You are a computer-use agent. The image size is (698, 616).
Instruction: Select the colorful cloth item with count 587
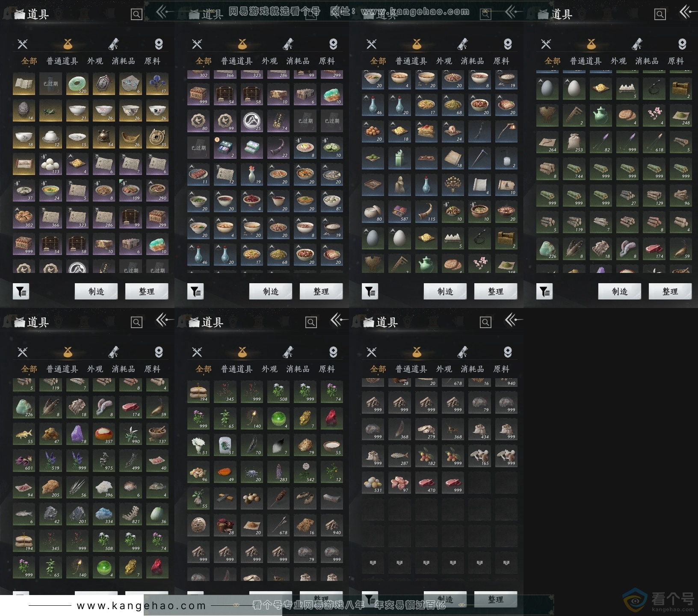399,212
